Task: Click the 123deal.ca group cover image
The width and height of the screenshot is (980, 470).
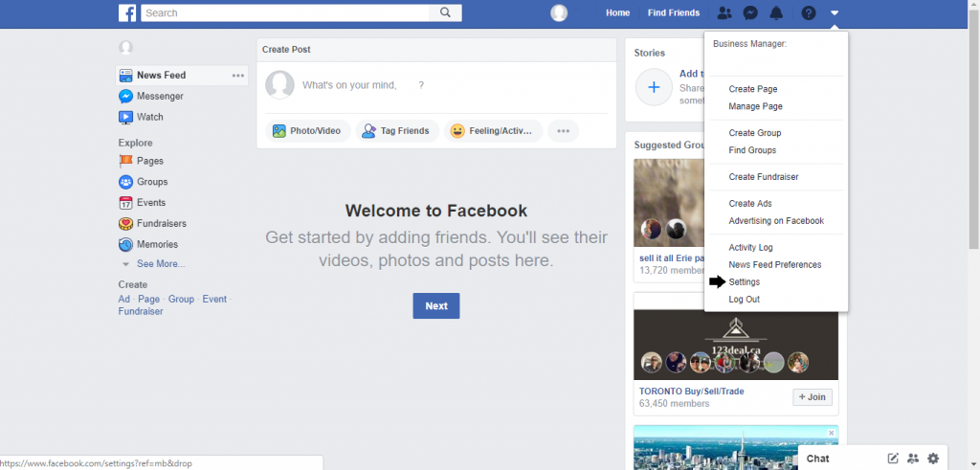Action: tap(736, 345)
